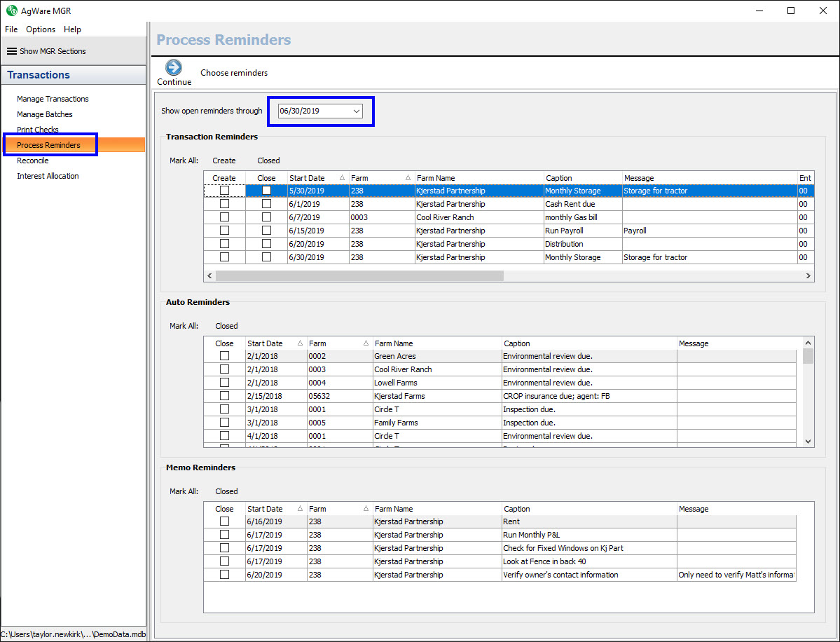Click the Continue arrow icon
This screenshot has width=840, height=642.
point(173,67)
